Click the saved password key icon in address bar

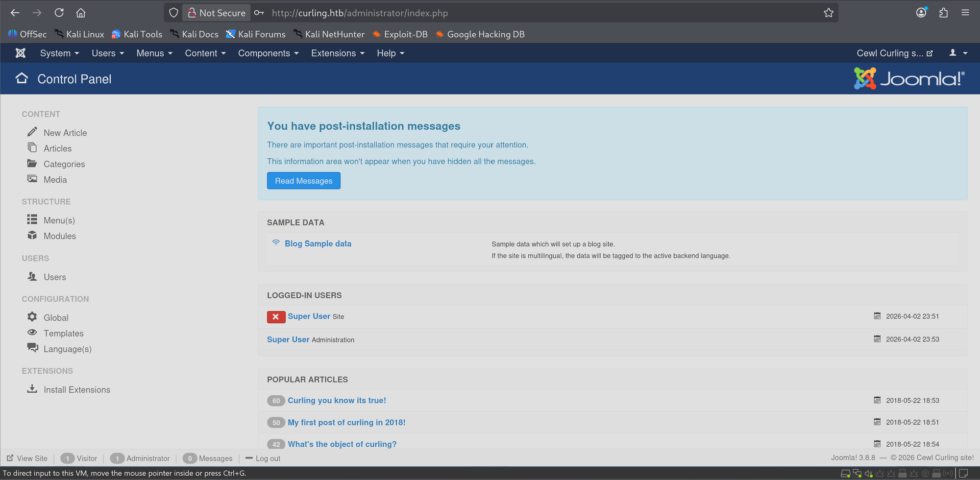click(259, 13)
